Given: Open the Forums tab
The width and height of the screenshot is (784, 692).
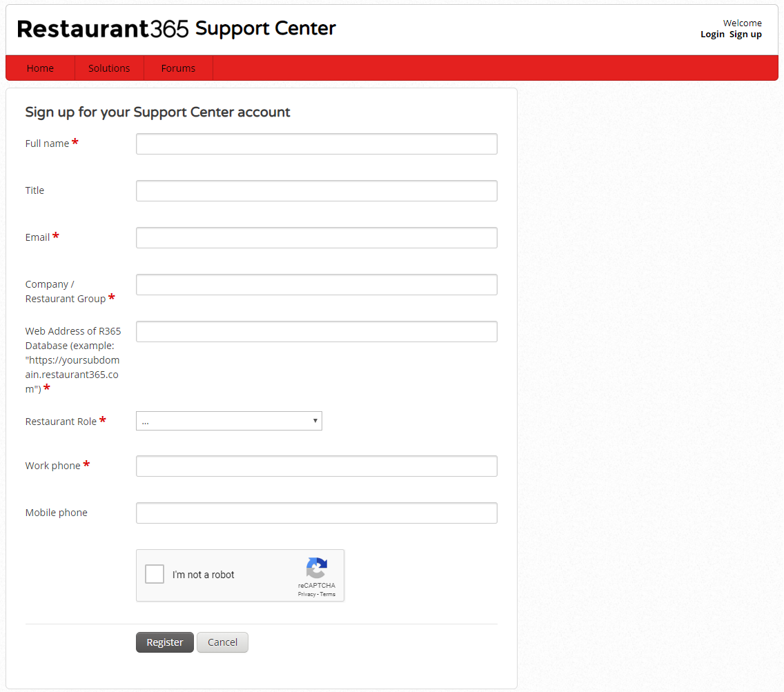Looking at the screenshot, I should [x=178, y=68].
